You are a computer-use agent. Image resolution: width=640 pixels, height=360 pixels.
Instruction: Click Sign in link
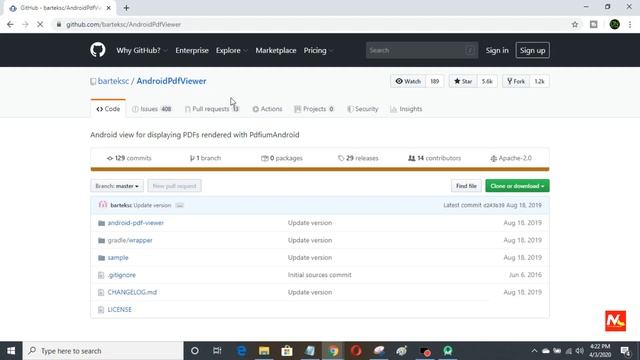pos(497,51)
